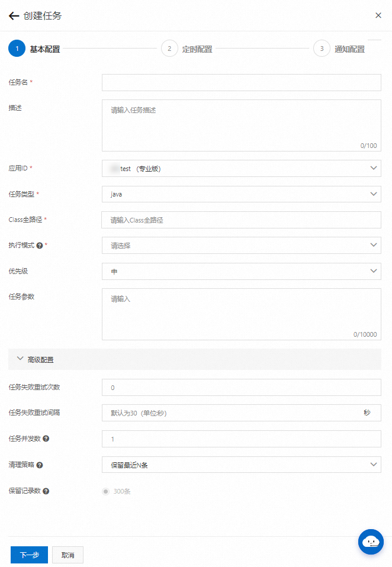392x567 pixels.
Task: Select step 3 通知配置
Action: click(339, 49)
